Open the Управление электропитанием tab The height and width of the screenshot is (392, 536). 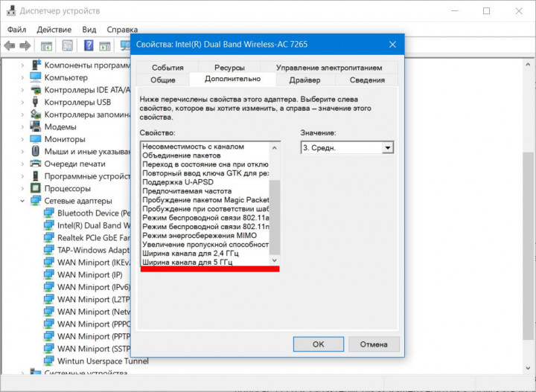click(328, 67)
